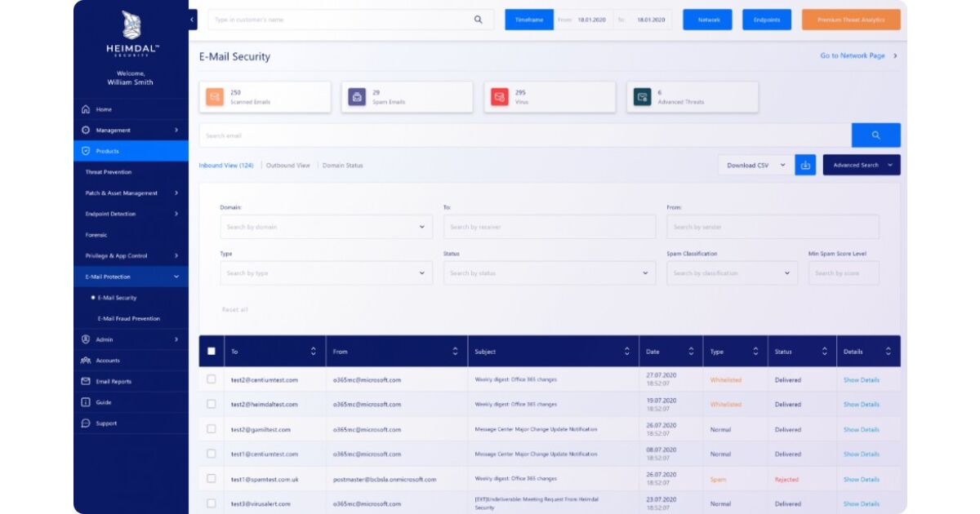Follow the Go to Network Page link
Image resolution: width=980 pixels, height=514 pixels.
click(x=858, y=56)
